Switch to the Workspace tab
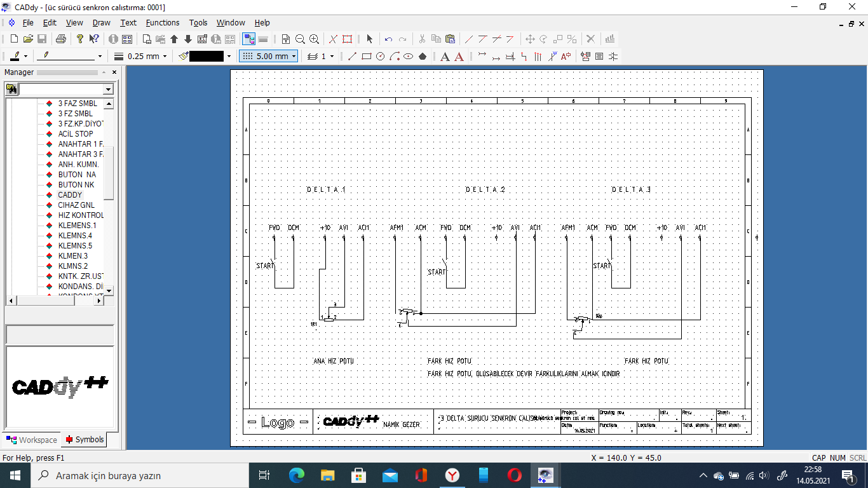This screenshot has width=868, height=488. (32, 440)
